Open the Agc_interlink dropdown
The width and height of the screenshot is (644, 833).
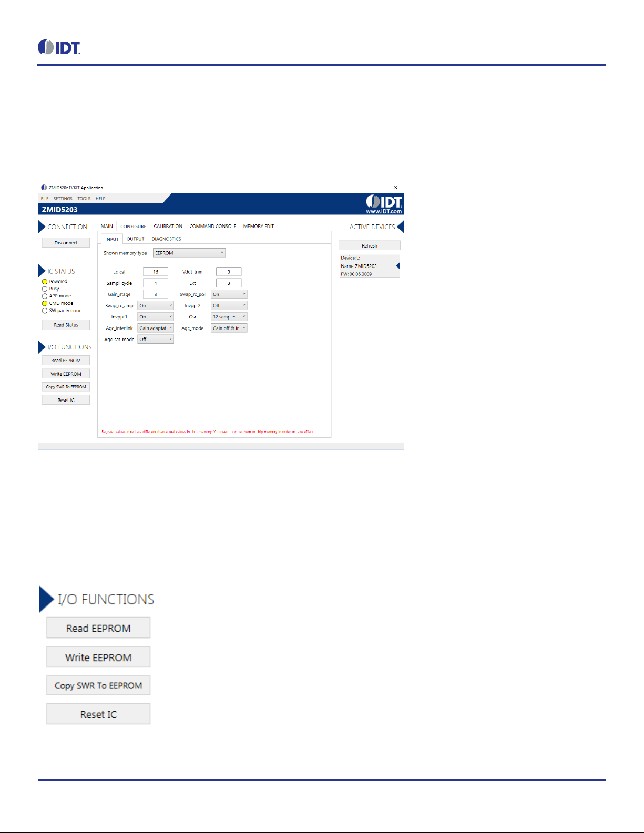pos(156,328)
